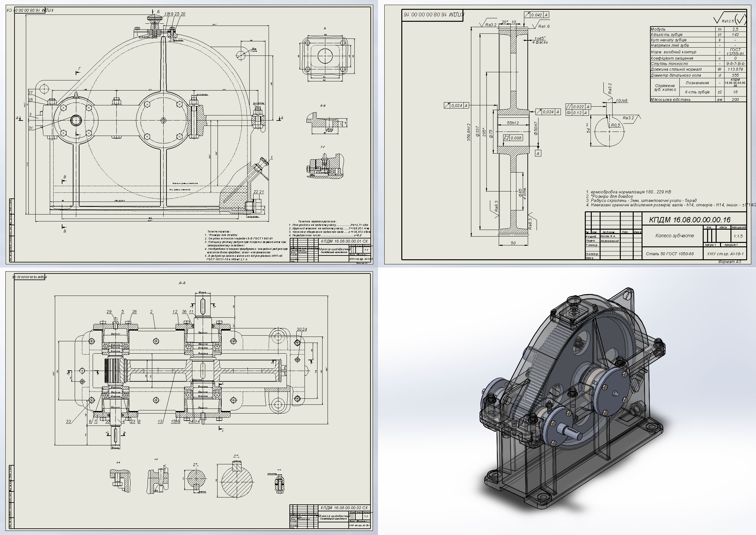The image size is (756, 535).
Task: Click the 'Кут нахилу зубців' table row
Action: coord(698,40)
